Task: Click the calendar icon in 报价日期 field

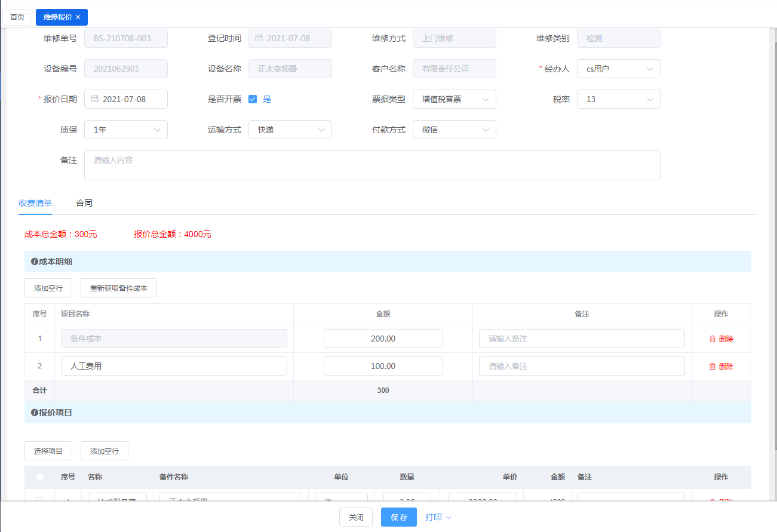Action: point(94,99)
